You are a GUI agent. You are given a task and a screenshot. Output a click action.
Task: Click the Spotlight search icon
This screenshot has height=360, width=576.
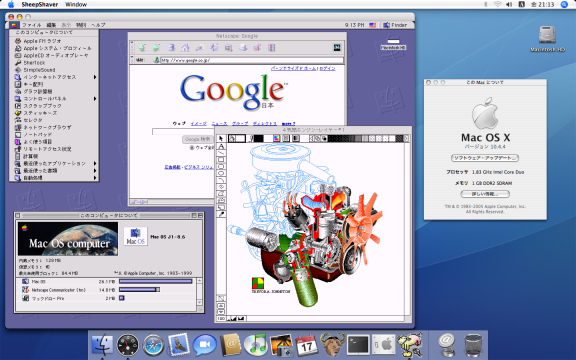pos(564,4)
